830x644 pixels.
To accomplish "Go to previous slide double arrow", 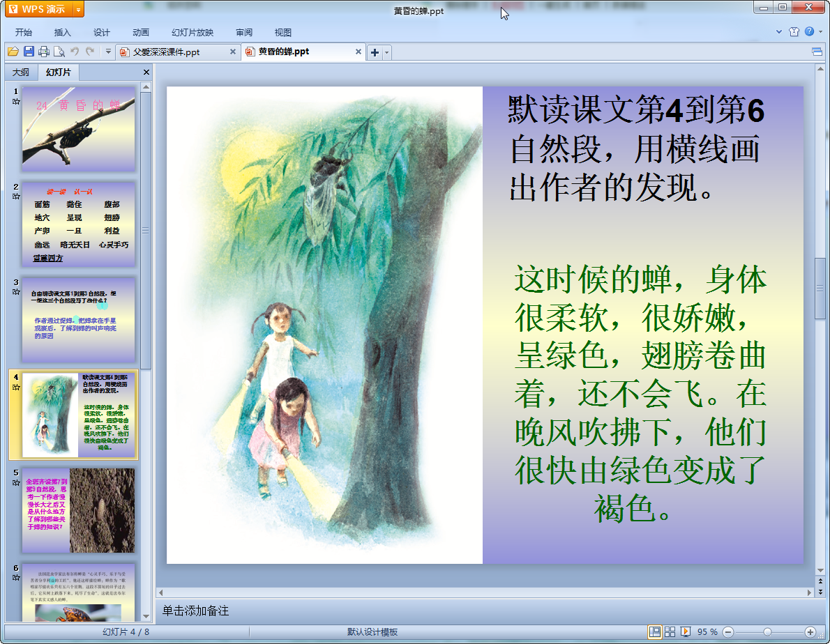I will coord(820,581).
